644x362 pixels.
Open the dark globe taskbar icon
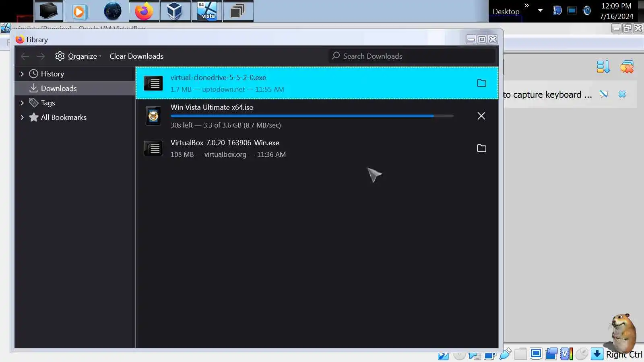click(112, 11)
